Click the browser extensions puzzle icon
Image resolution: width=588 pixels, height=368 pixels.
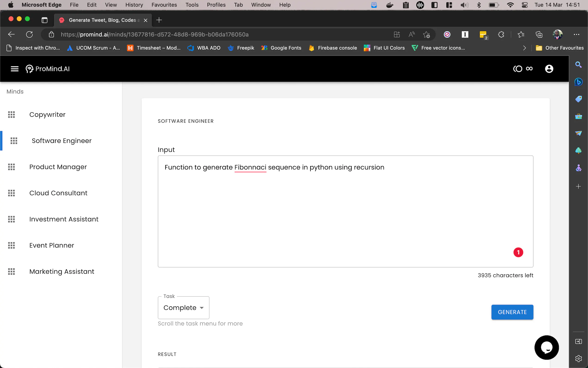point(501,35)
